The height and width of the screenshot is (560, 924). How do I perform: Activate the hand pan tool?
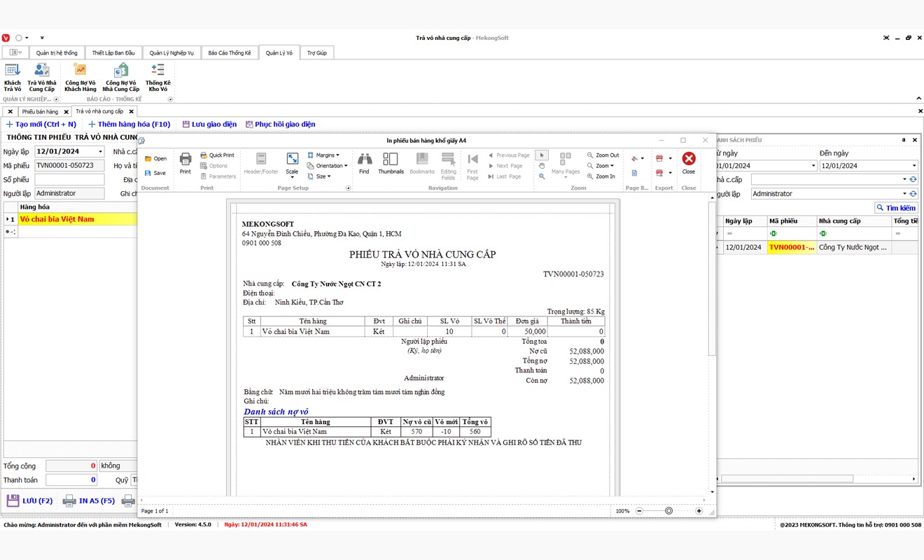pos(542,166)
